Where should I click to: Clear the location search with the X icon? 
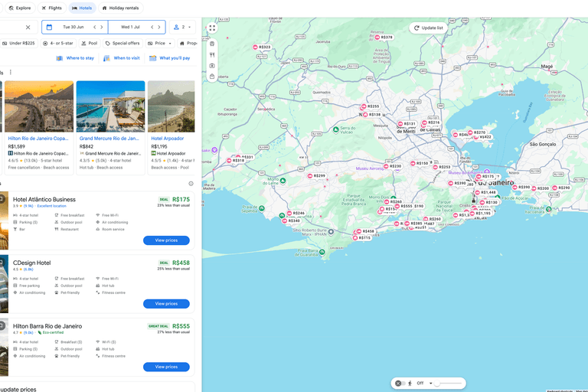(28, 27)
